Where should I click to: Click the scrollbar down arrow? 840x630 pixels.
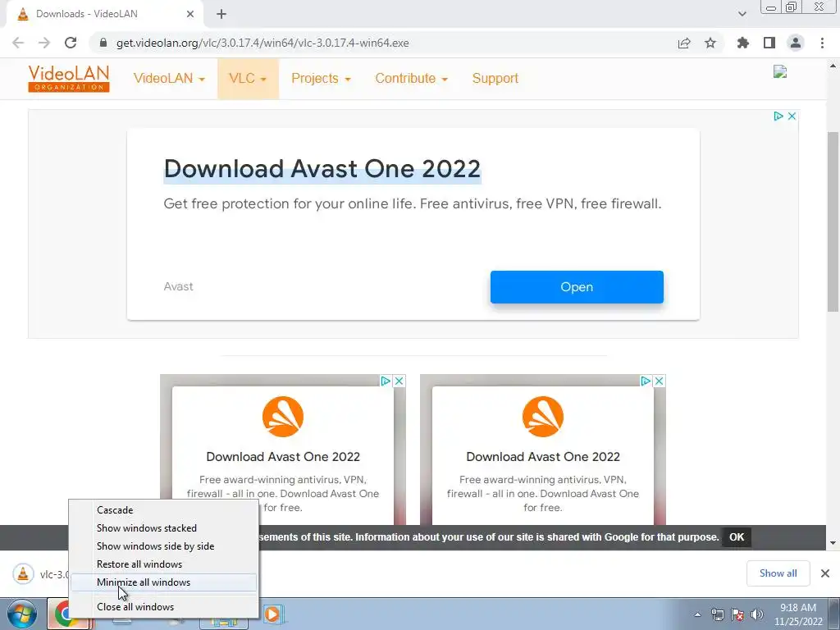coord(833,543)
